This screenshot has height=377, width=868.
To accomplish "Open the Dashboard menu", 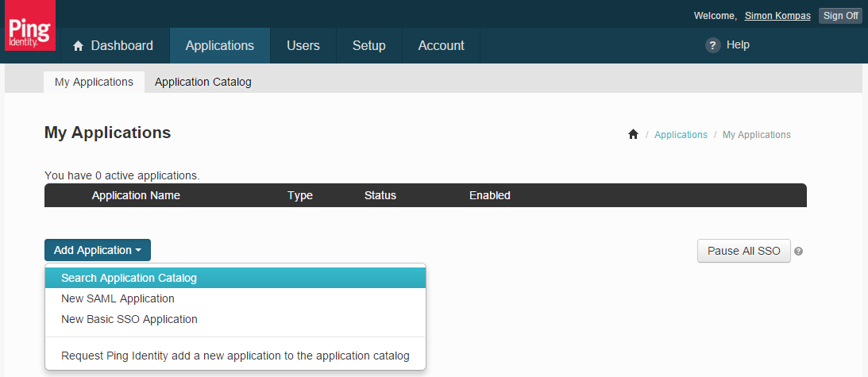I will [x=114, y=45].
